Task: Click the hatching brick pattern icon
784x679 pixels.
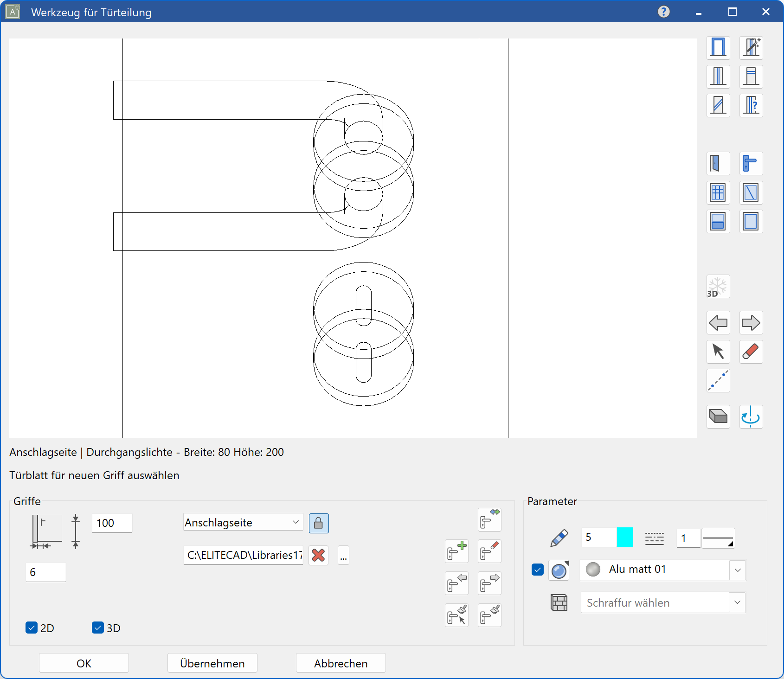Action: click(x=559, y=602)
